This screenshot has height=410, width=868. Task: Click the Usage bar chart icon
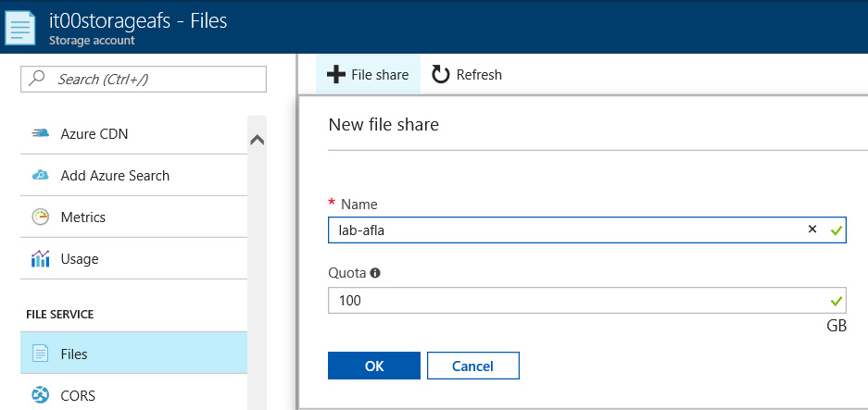click(x=41, y=258)
